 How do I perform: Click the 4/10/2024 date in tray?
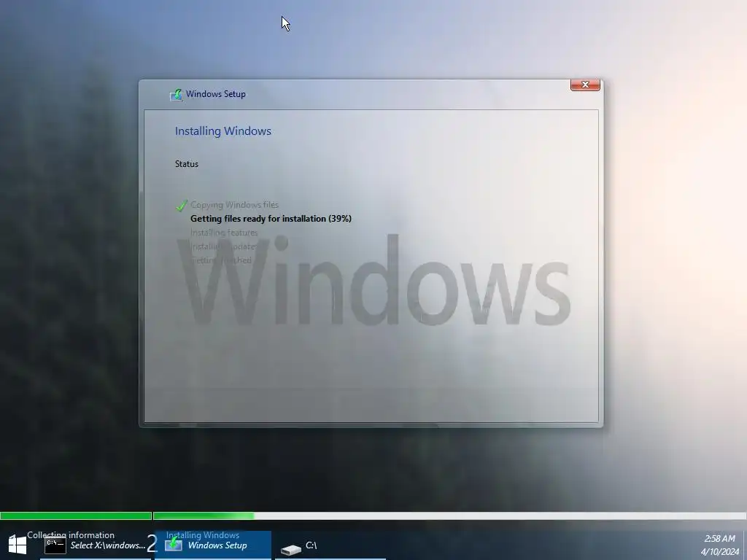click(720, 552)
